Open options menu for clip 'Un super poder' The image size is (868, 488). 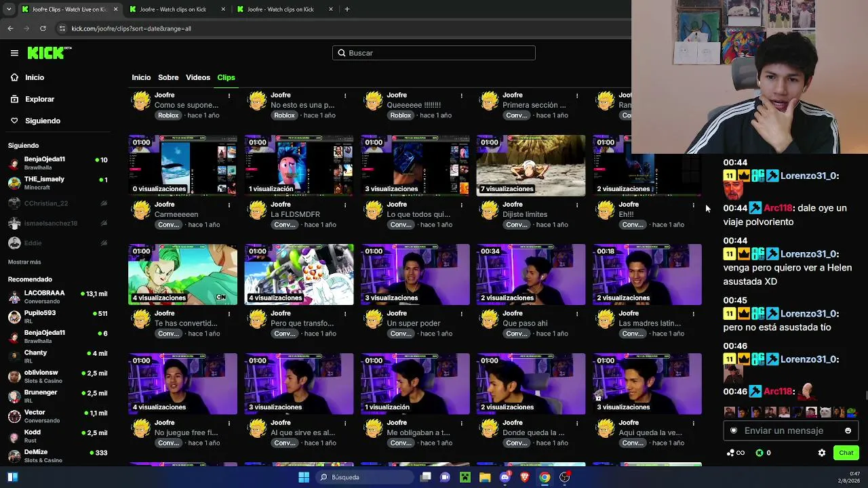click(x=461, y=314)
